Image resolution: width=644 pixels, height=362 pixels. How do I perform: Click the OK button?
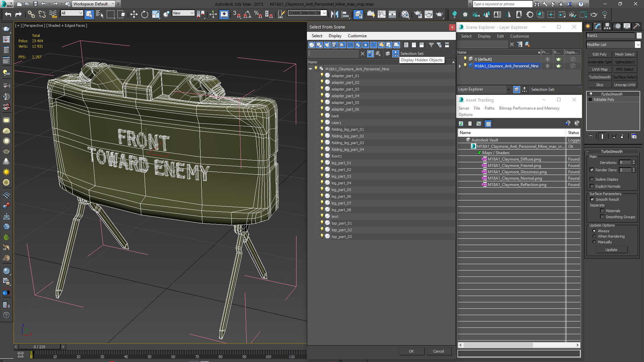[x=411, y=351]
